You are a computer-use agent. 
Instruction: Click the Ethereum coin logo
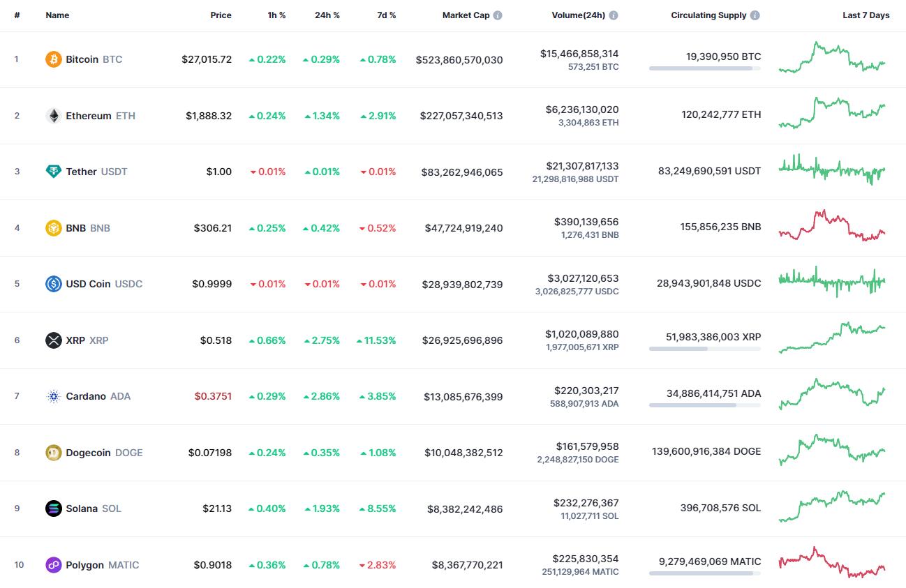[x=52, y=116]
